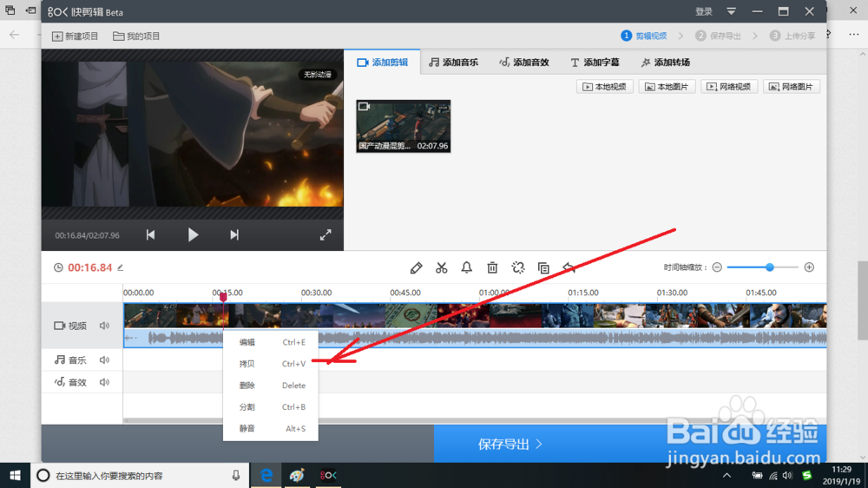
Task: Click the undo arrow toolbar icon
Action: (569, 268)
